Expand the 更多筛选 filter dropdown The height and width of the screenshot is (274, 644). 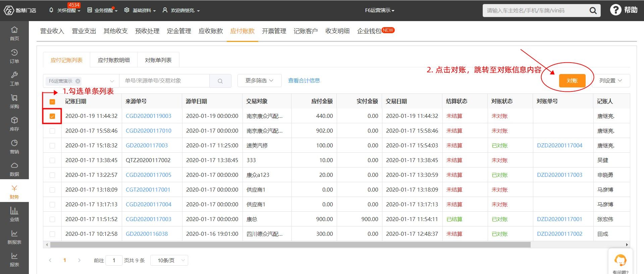259,81
